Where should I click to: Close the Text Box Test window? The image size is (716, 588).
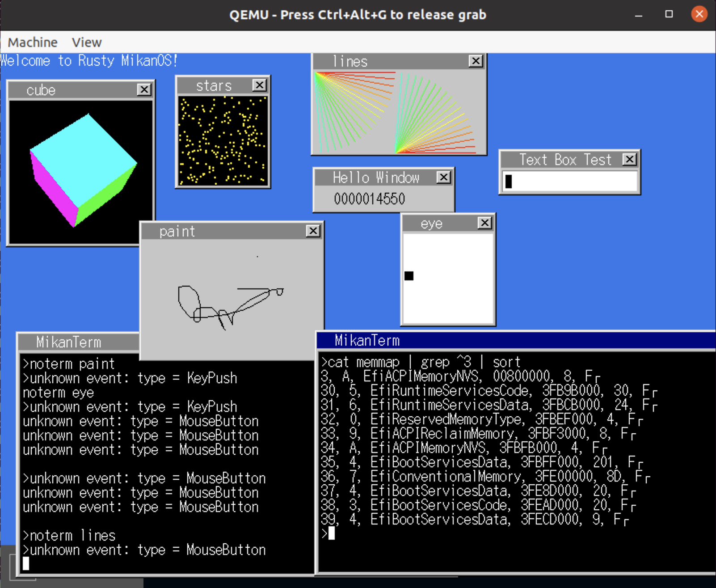click(629, 159)
